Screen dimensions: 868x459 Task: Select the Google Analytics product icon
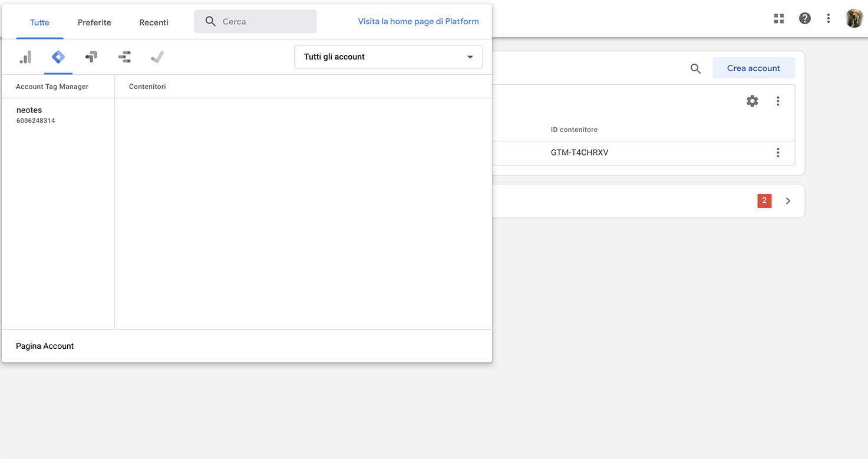25,57
